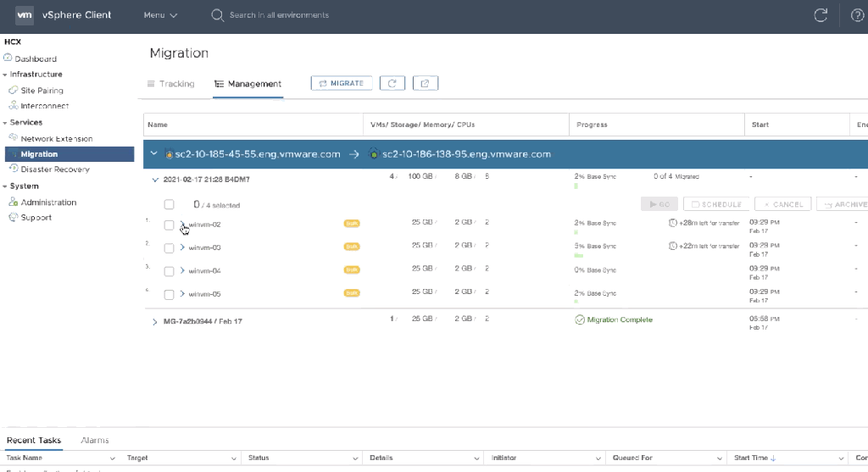Image resolution: width=868 pixels, height=472 pixels.
Task: Open the help question mark icon
Action: coord(857,15)
